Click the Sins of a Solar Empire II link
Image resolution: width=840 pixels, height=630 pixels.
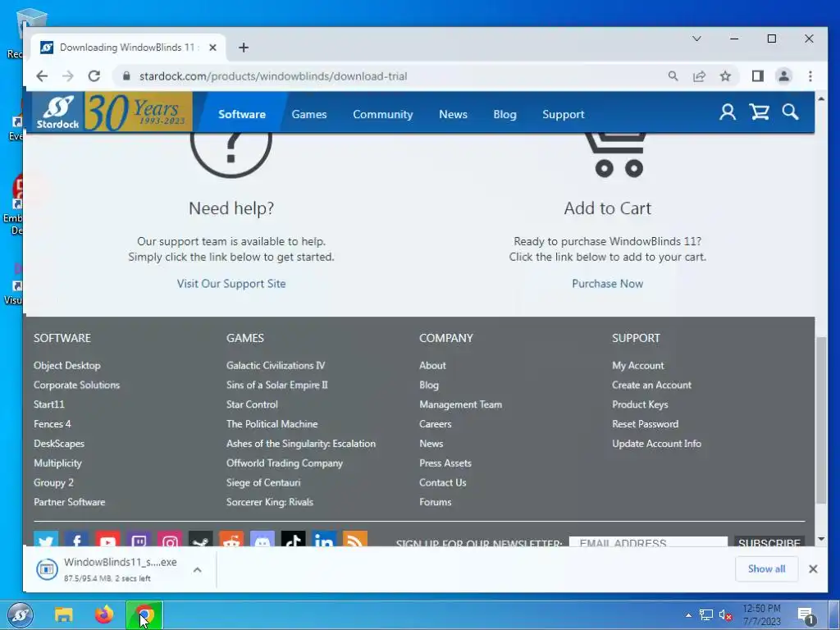(x=277, y=385)
